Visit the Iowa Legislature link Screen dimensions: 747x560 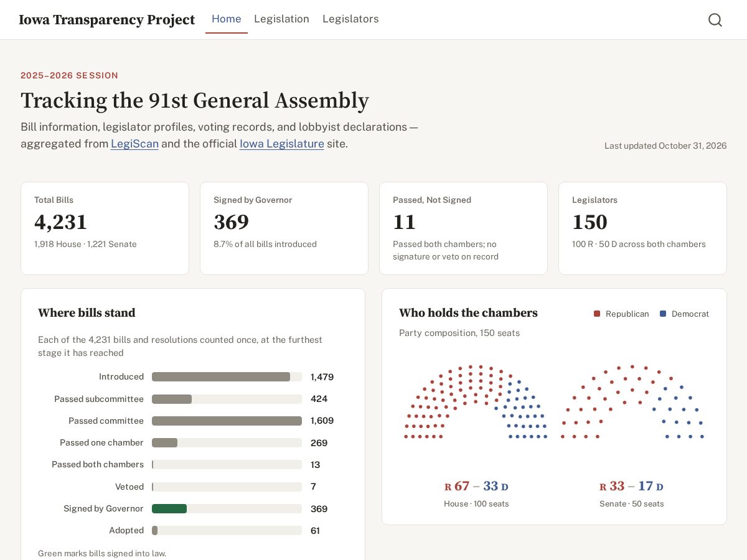point(282,144)
